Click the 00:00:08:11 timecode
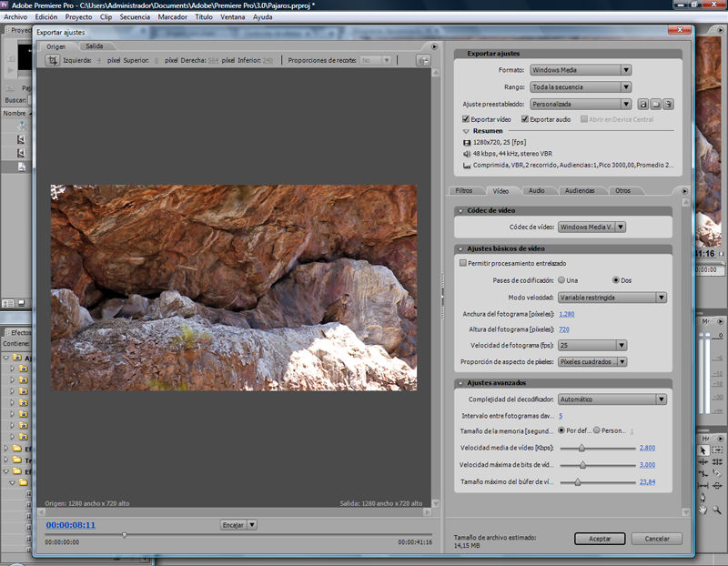 click(x=71, y=525)
